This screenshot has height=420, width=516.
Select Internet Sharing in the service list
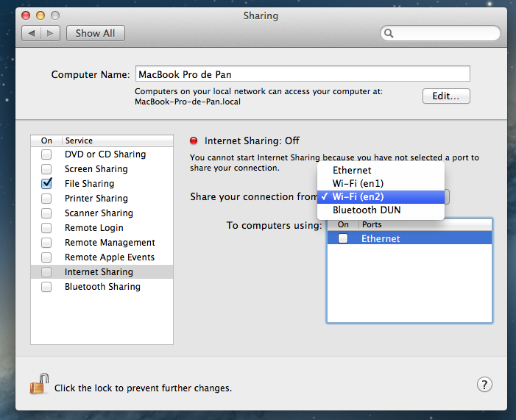pyautogui.click(x=99, y=272)
